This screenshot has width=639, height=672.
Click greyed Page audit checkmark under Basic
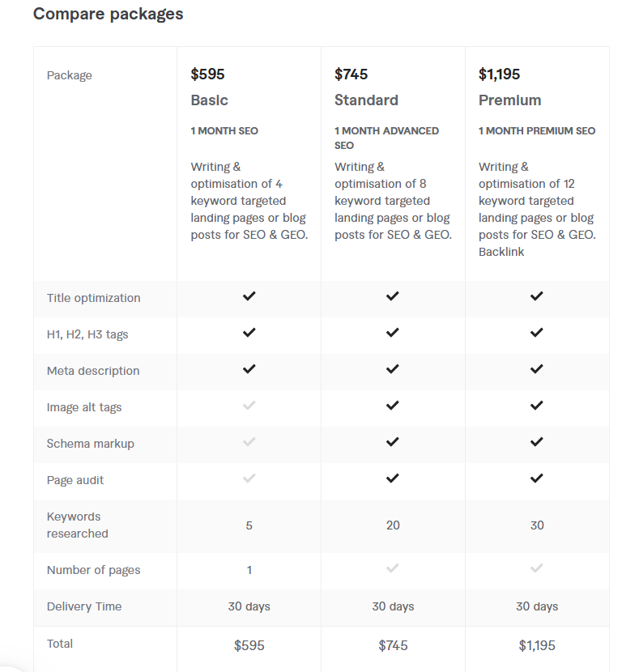pyautogui.click(x=249, y=478)
